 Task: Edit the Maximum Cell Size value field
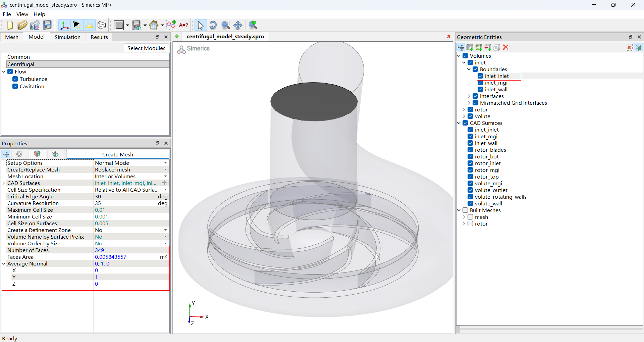(x=131, y=210)
